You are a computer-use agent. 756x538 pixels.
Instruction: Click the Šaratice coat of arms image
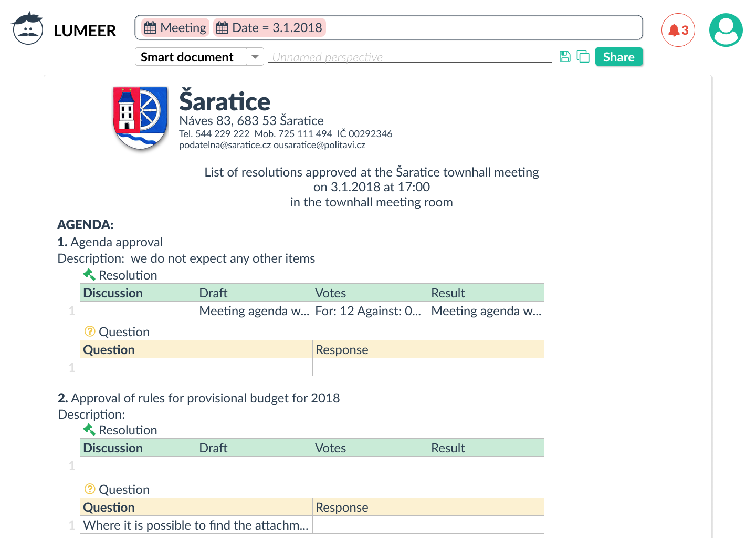tap(141, 118)
